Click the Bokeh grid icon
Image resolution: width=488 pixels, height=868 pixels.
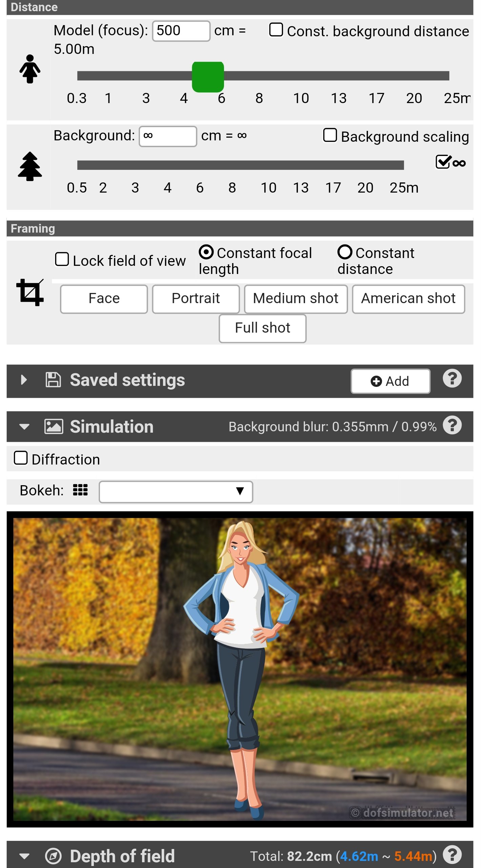[80, 490]
